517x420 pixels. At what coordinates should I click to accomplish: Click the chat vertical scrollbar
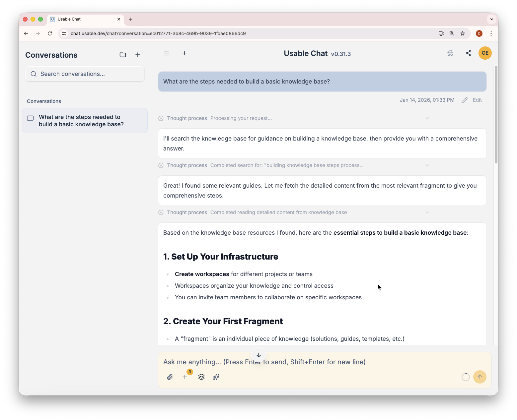(496, 114)
